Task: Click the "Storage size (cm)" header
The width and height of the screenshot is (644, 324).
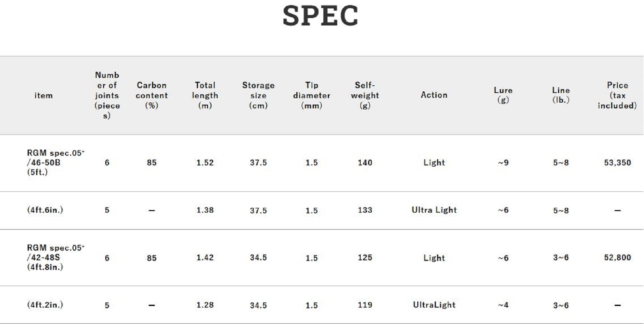Action: click(258, 95)
